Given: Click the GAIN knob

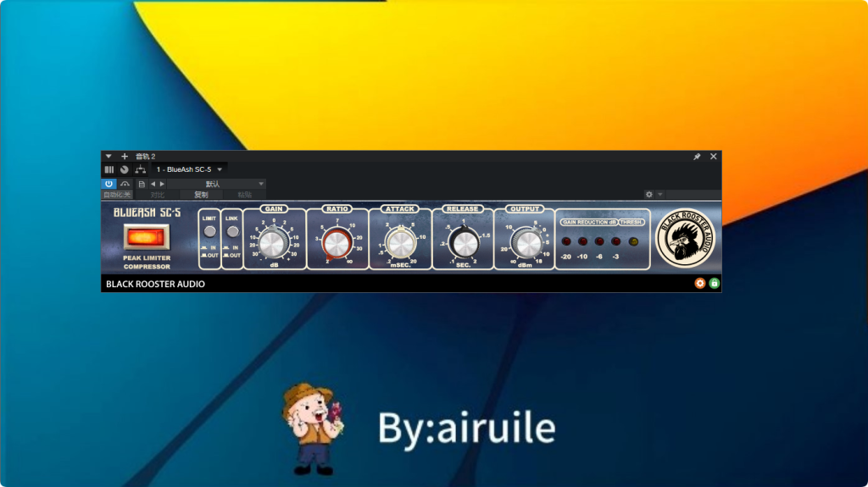Looking at the screenshot, I should [273, 243].
